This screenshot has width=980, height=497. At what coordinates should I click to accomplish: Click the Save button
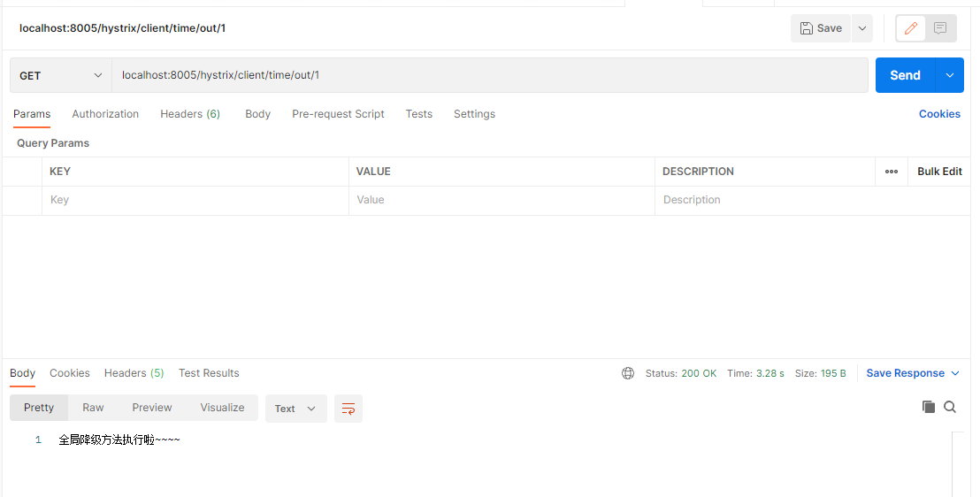point(821,28)
